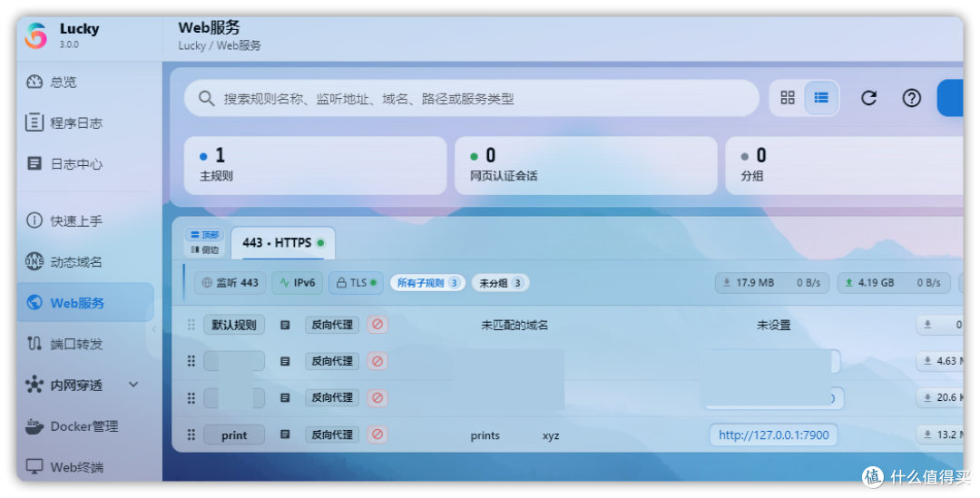Screen dimensions: 980x498
Task: Click drag handle of the print row
Action: coord(191,435)
